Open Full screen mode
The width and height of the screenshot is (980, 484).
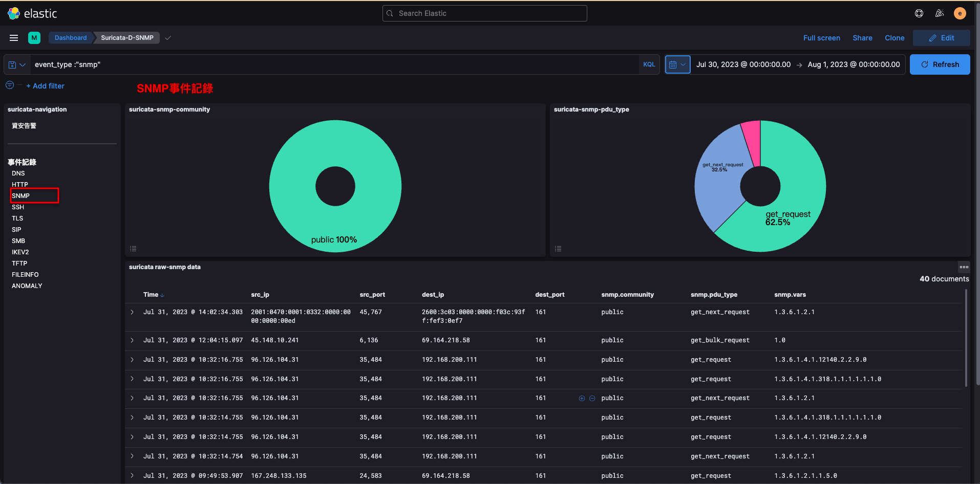821,38
